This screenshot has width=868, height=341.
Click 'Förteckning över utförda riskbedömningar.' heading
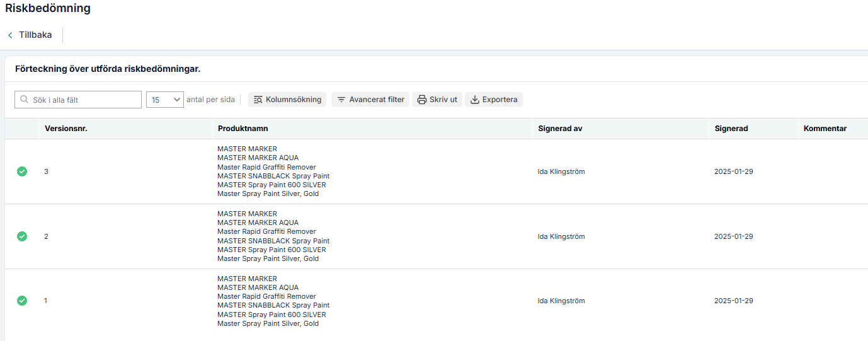pyautogui.click(x=108, y=69)
